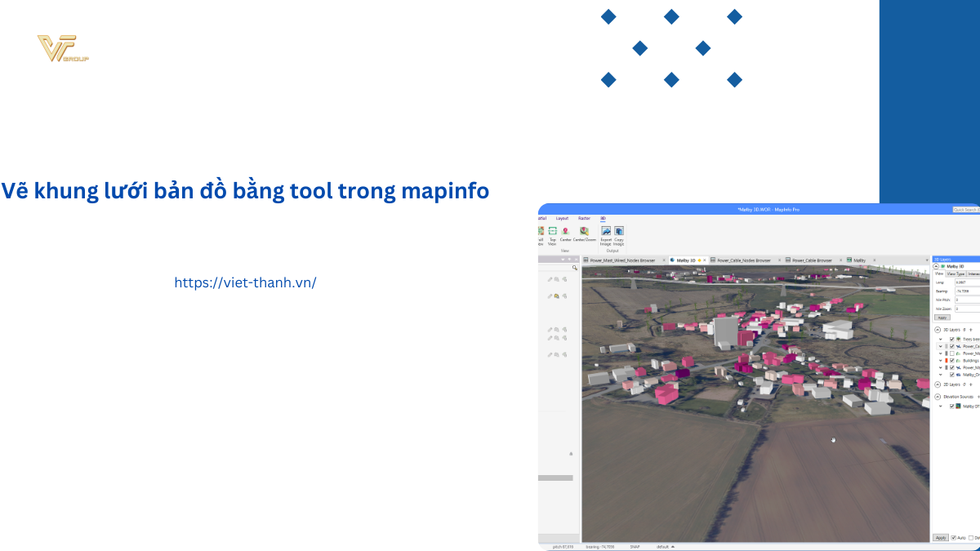This screenshot has width=980, height=551.
Task: Click the VF Group logo
Action: point(63,49)
